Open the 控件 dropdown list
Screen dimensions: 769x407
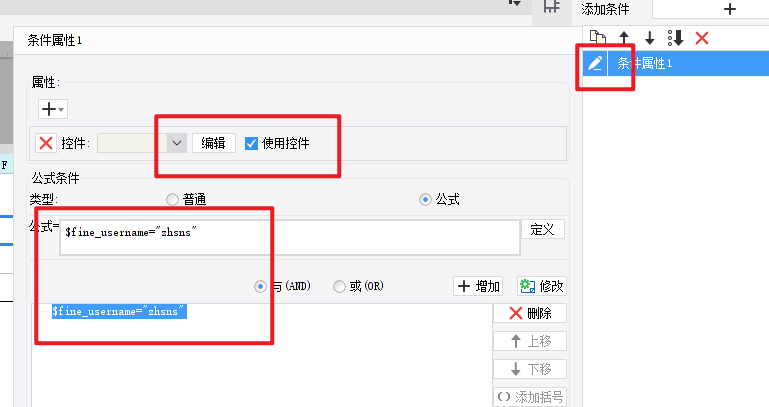(177, 143)
